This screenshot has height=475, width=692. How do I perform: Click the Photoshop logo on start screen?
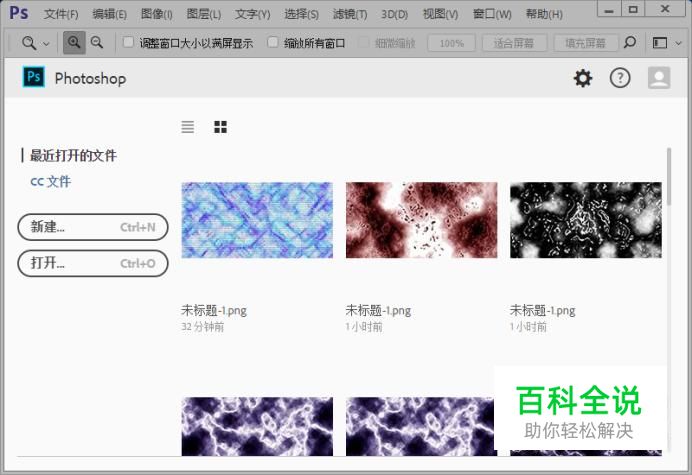pos(34,78)
